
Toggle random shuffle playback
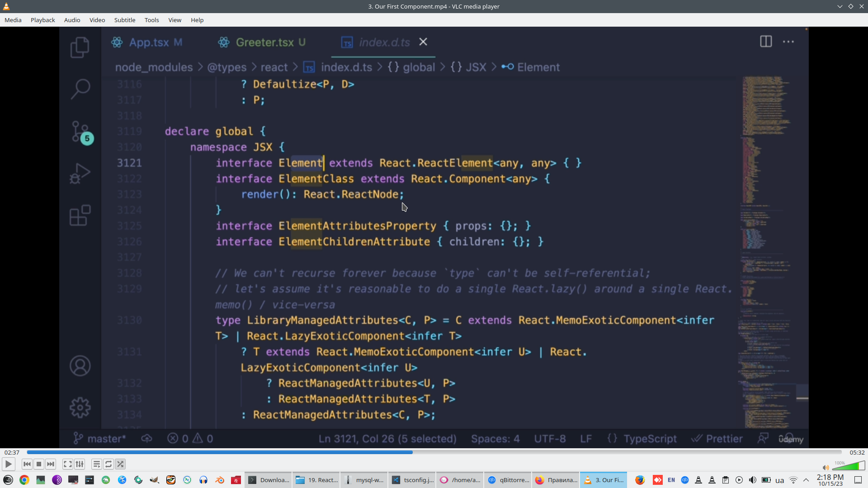tap(120, 464)
